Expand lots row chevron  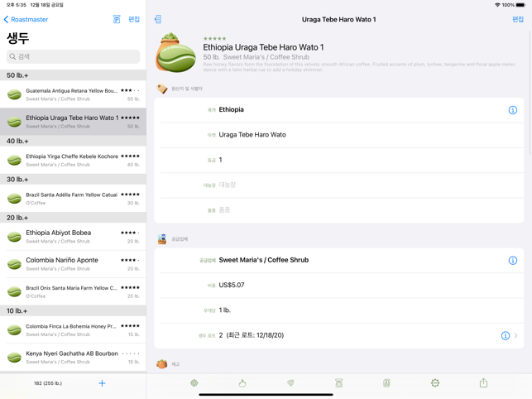[515, 335]
